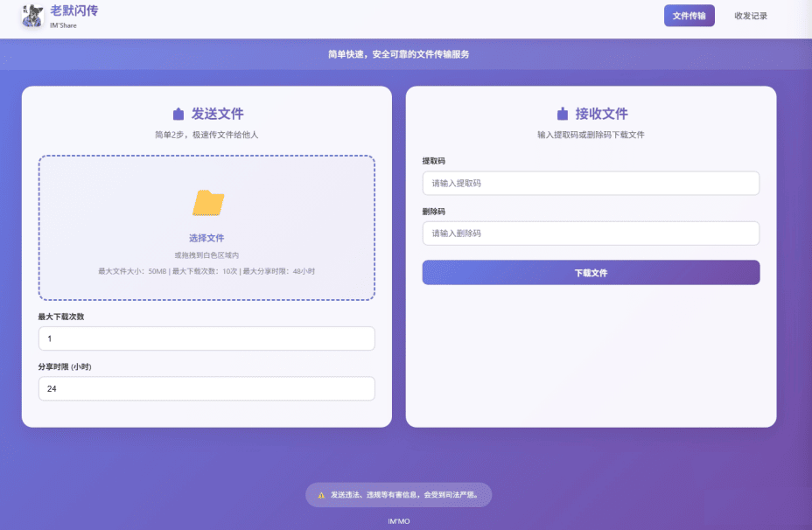Image resolution: width=812 pixels, height=530 pixels.
Task: Click the file size limit hint text
Action: click(x=206, y=271)
